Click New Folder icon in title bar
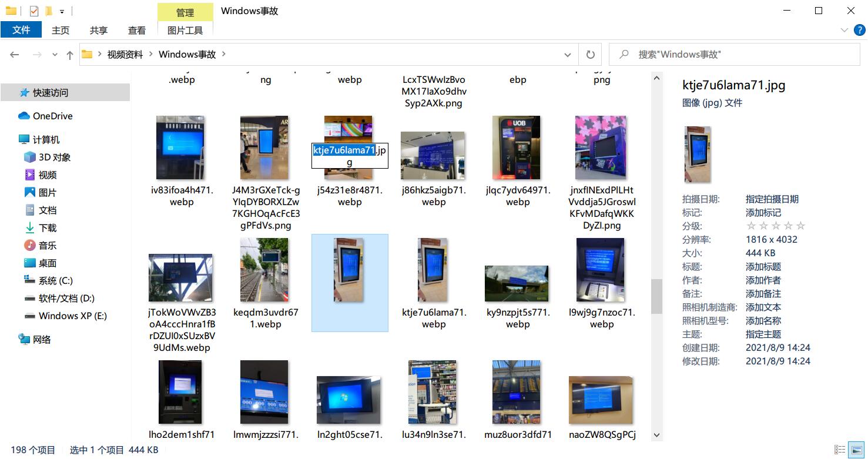This screenshot has height=459, width=868. 49,11
